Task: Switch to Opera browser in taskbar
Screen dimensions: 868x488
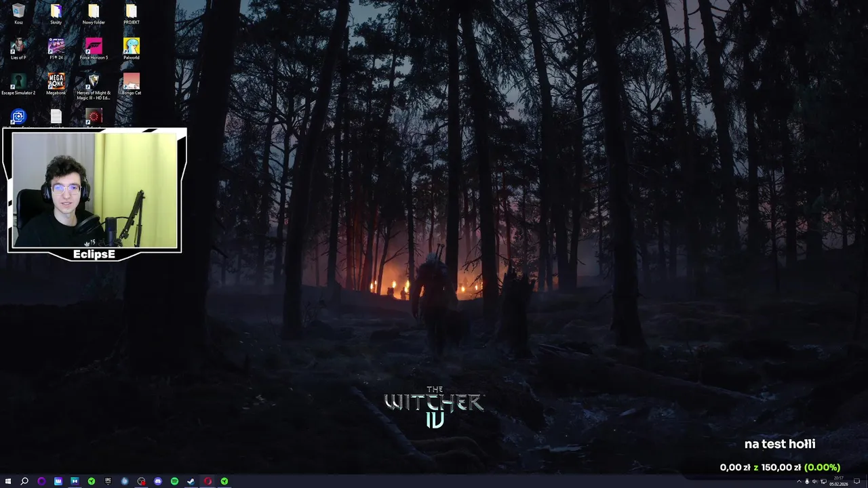Action: 208,481
